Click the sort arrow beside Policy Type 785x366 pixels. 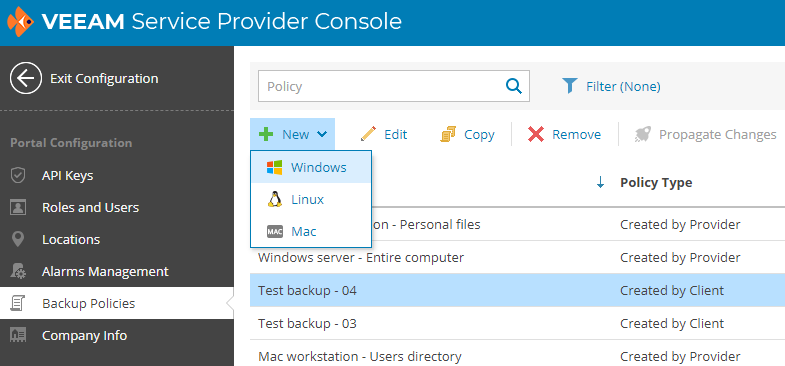600,183
